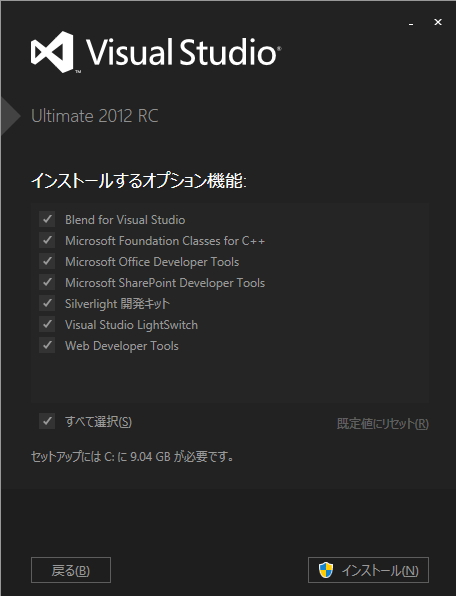Click the インストール(N) install button
This screenshot has width=456, height=596.
pyautogui.click(x=368, y=570)
